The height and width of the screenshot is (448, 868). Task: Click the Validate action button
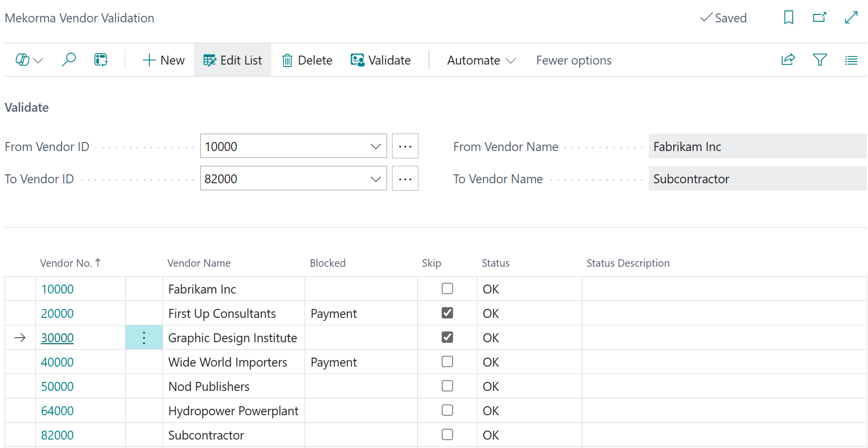[x=381, y=60]
